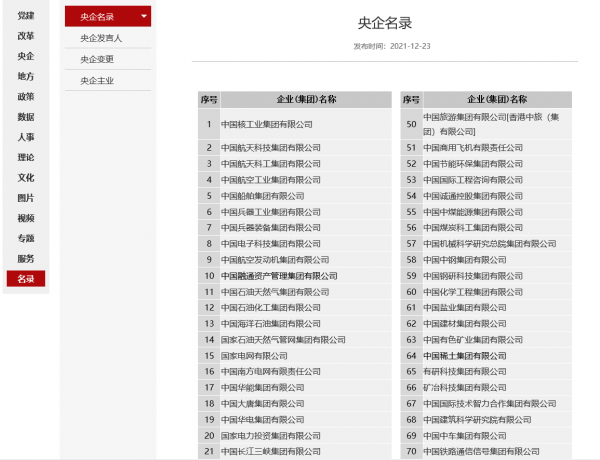Click 中国海洋石油集团有限公司 in row 13

click(x=271, y=324)
